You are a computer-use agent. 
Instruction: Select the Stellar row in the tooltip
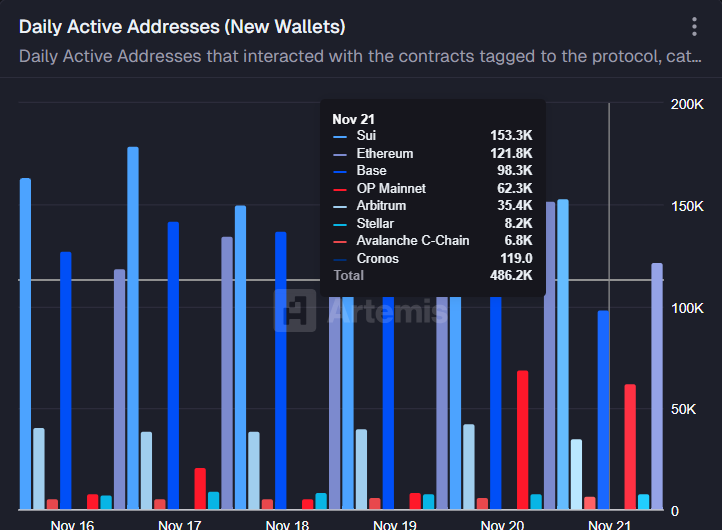click(432, 223)
